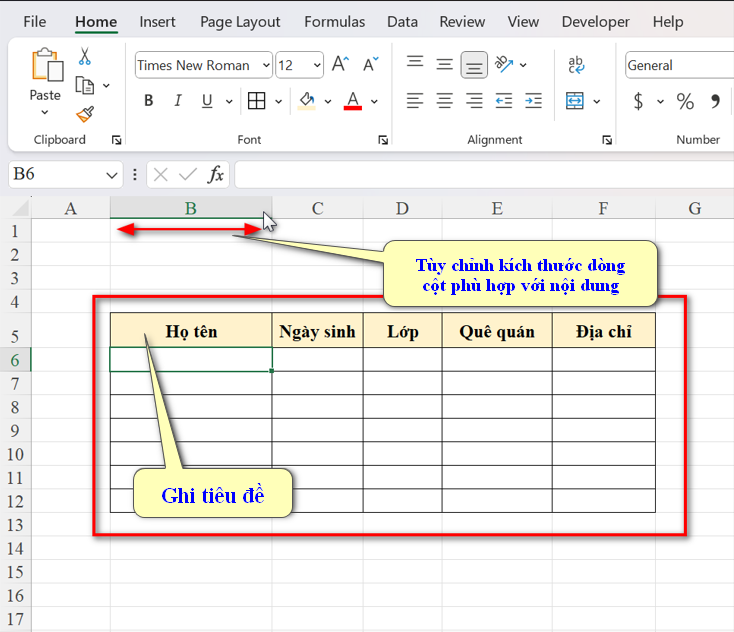734x632 pixels.
Task: Open the font name dropdown Times New Roman
Action: tap(265, 65)
